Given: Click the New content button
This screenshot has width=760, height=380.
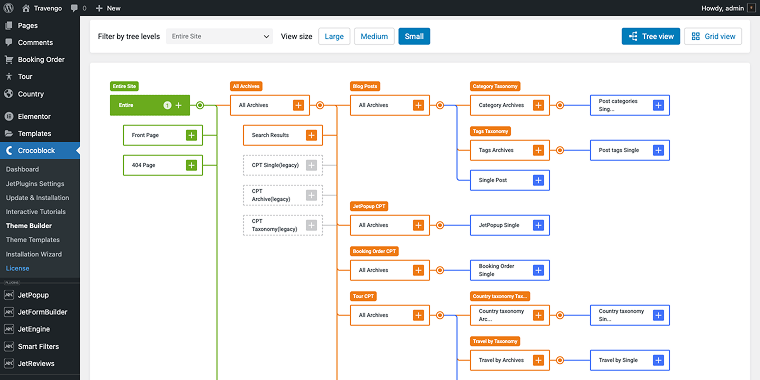Looking at the screenshot, I should pos(108,8).
